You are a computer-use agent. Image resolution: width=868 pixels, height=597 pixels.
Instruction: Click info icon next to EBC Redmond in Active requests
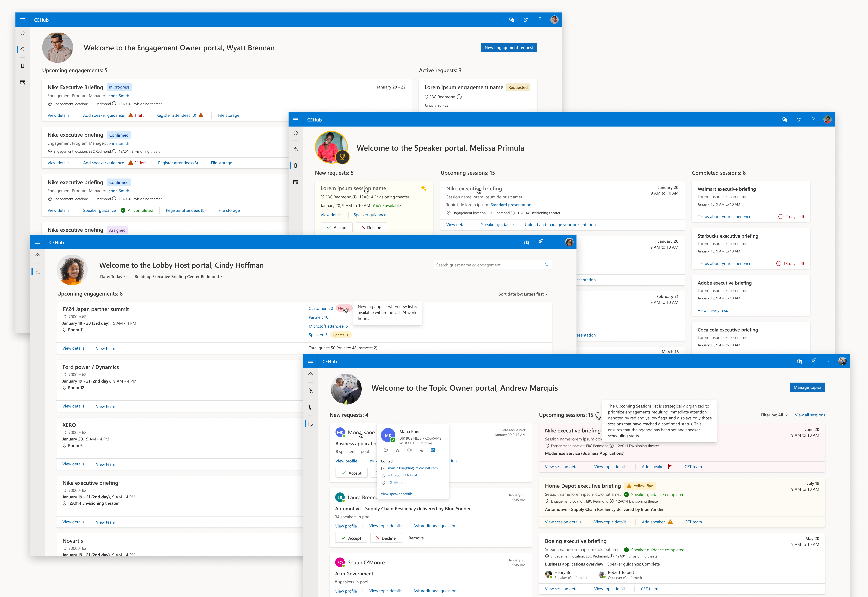[459, 97]
